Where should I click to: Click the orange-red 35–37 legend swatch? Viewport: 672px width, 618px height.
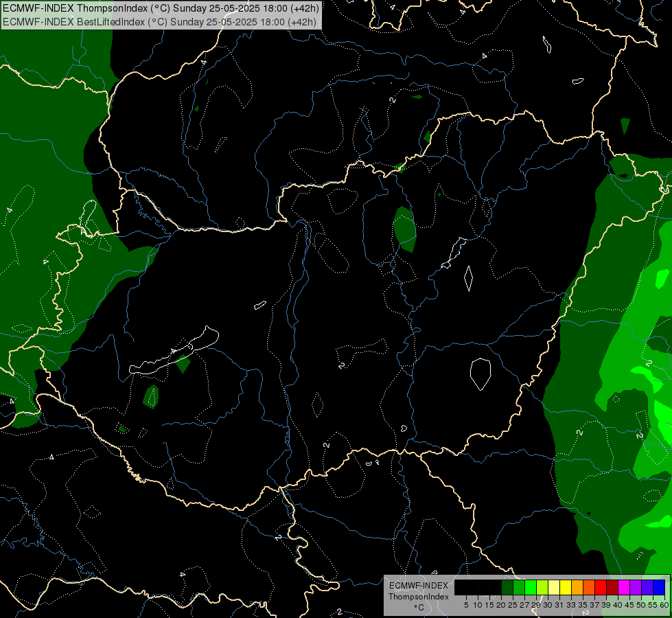click(x=589, y=588)
